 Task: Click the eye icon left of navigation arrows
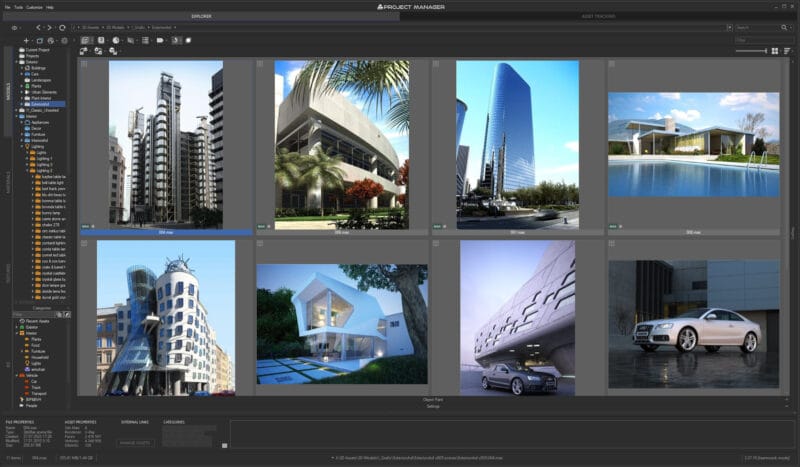(14, 28)
